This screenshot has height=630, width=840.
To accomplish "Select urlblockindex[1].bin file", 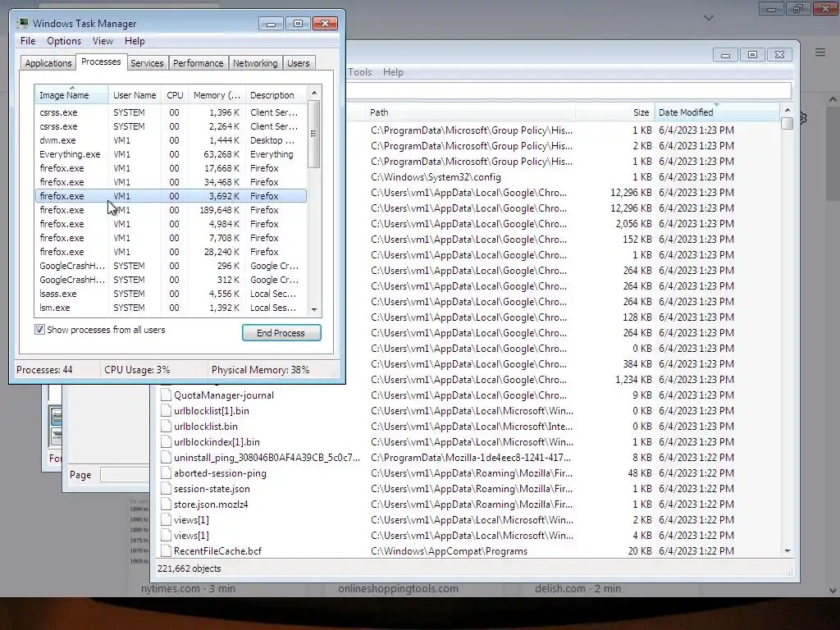I will [x=217, y=442].
